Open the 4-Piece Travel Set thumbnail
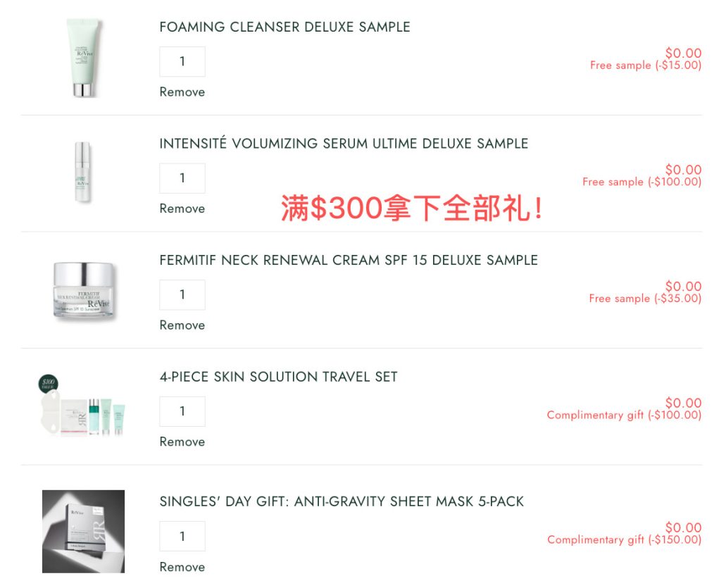 (82, 406)
